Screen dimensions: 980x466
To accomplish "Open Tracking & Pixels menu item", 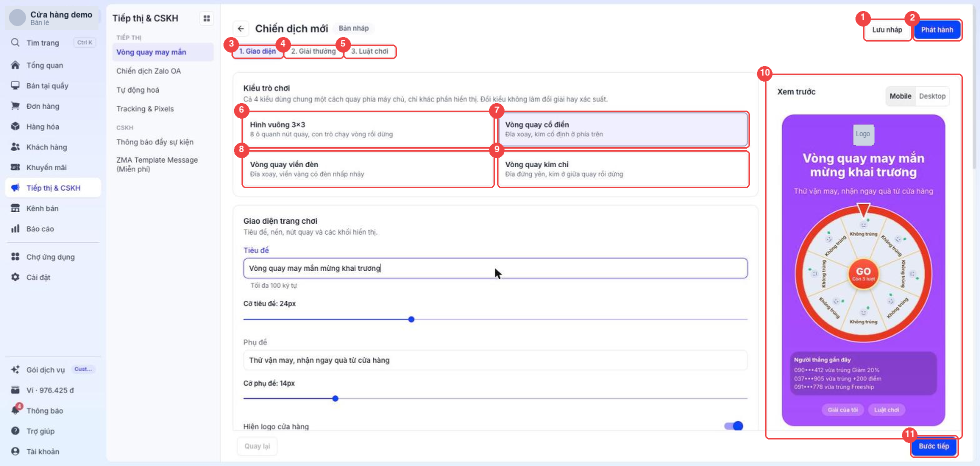I will coord(163,109).
